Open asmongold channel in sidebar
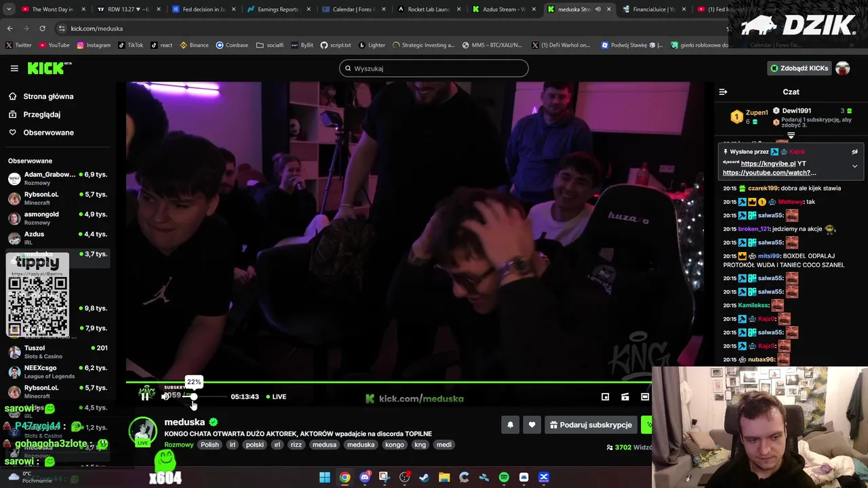This screenshot has width=868, height=488. pos(58,218)
